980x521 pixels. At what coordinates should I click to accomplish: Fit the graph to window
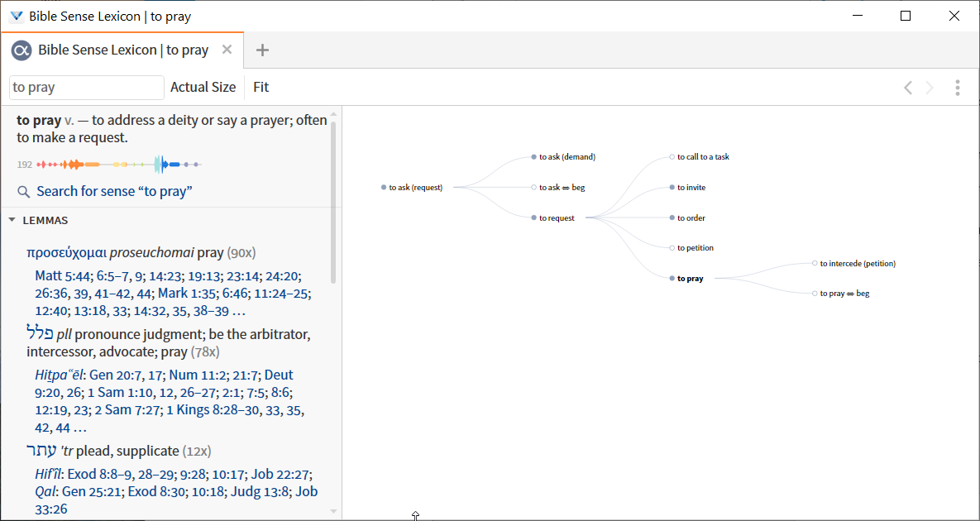point(261,88)
